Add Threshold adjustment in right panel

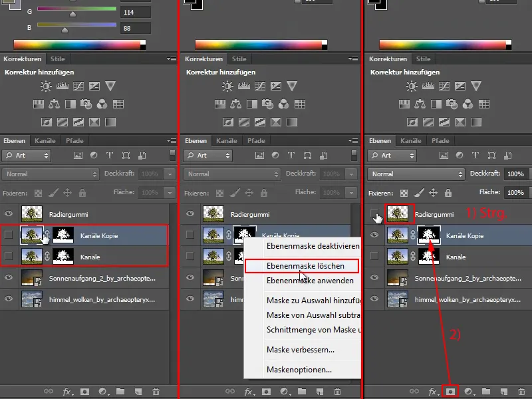click(x=444, y=122)
